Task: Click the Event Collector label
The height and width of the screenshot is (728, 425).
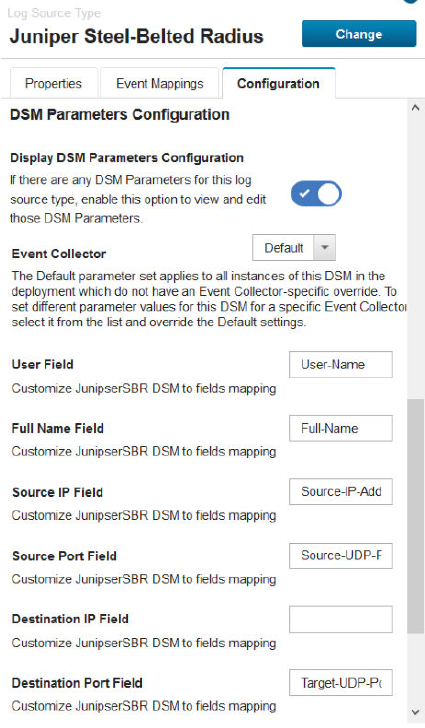Action: [x=59, y=254]
